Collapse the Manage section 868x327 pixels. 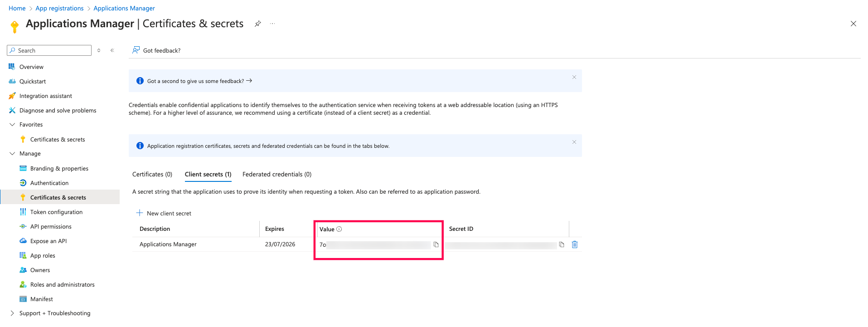(x=12, y=154)
